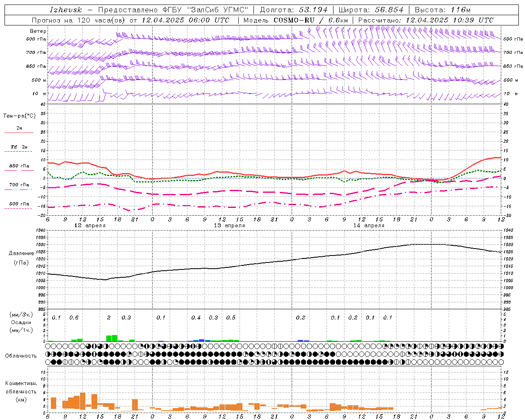Select forecast start time '12.04.2025 06:00 UTC'
Screen dimensions: 525x420
click(x=185, y=20)
